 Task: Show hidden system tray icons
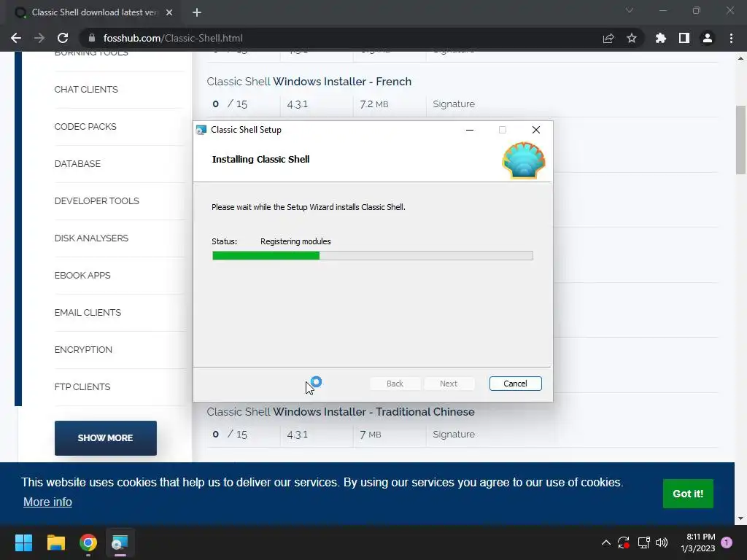click(x=606, y=542)
